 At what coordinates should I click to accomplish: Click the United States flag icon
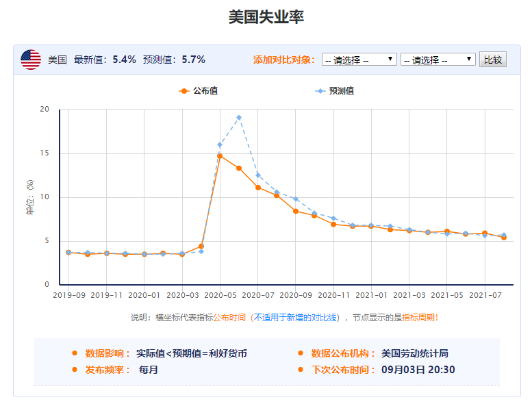pos(31,60)
